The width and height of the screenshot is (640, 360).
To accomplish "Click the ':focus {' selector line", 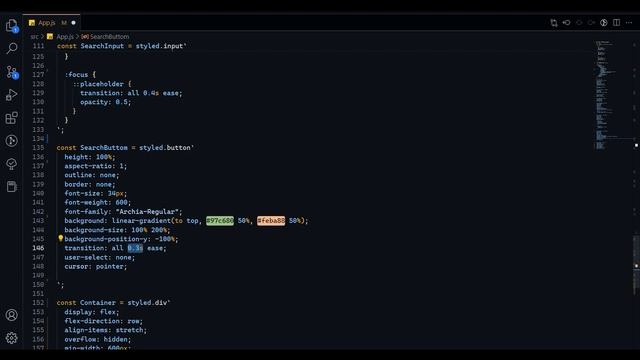I will [x=80, y=75].
